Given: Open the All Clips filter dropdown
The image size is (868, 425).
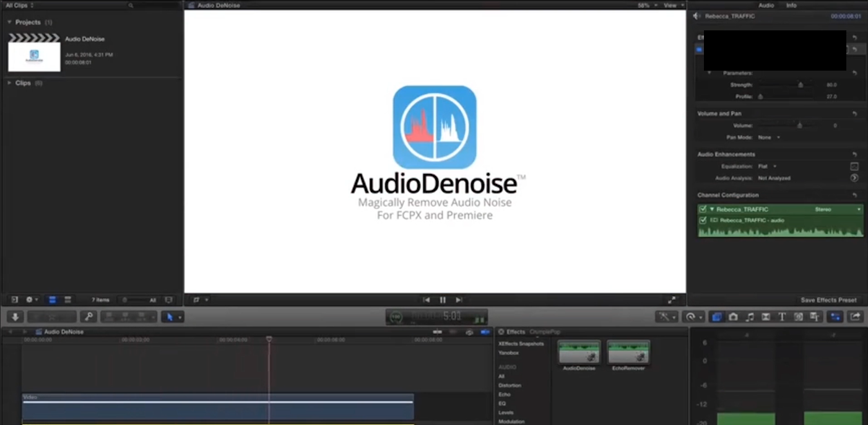Looking at the screenshot, I should pos(19,5).
